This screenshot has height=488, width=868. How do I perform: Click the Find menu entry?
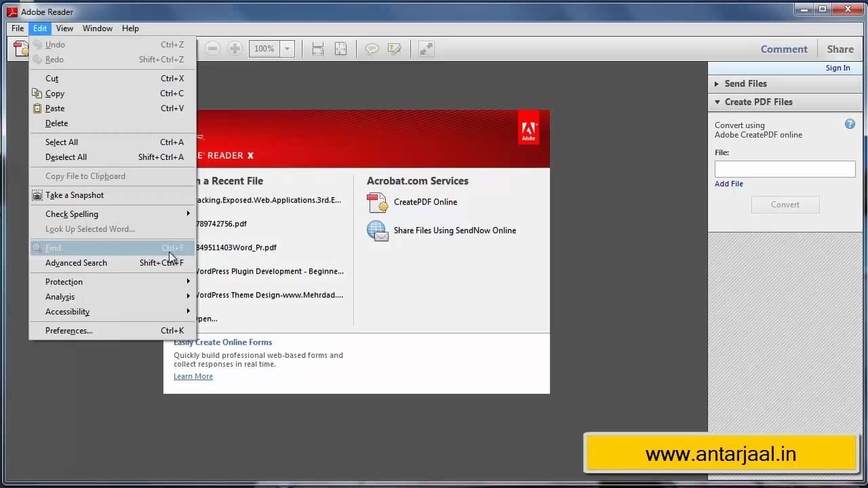pos(113,248)
